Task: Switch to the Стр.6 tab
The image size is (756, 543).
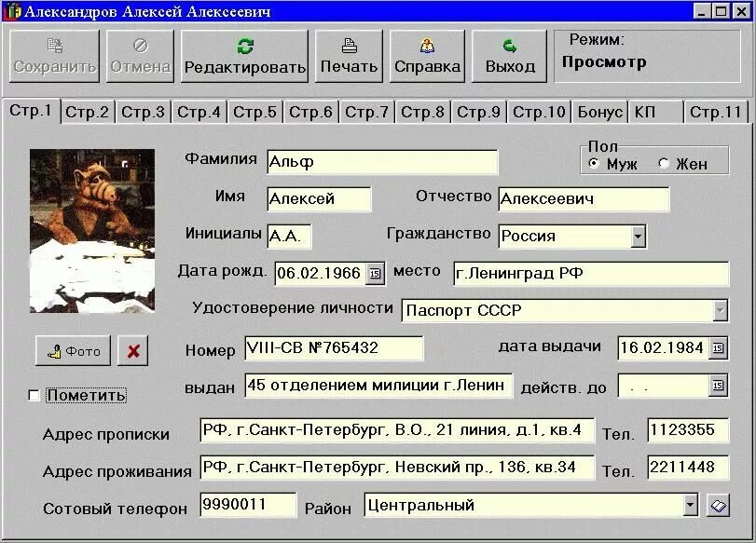Action: [311, 112]
